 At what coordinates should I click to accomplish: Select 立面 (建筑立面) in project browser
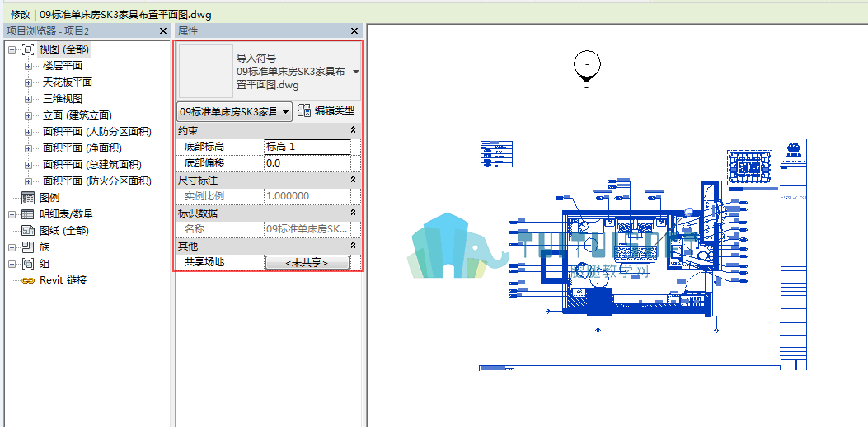pos(77,115)
